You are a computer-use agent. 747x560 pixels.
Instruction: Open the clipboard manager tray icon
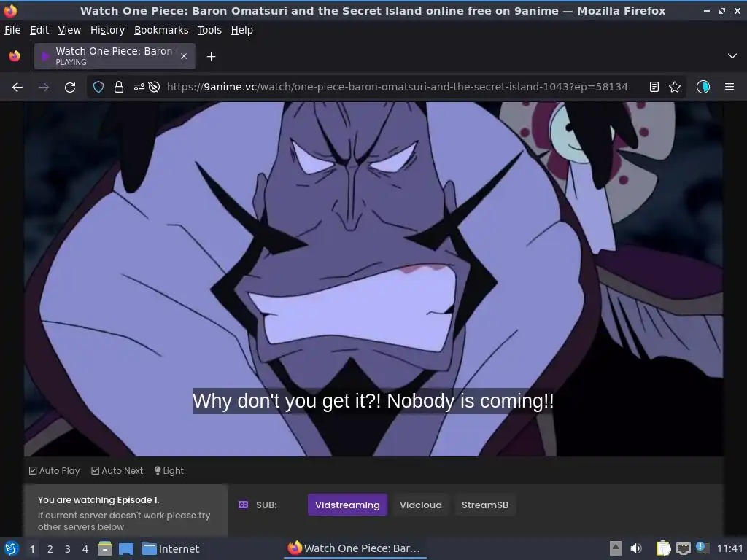[x=663, y=548]
